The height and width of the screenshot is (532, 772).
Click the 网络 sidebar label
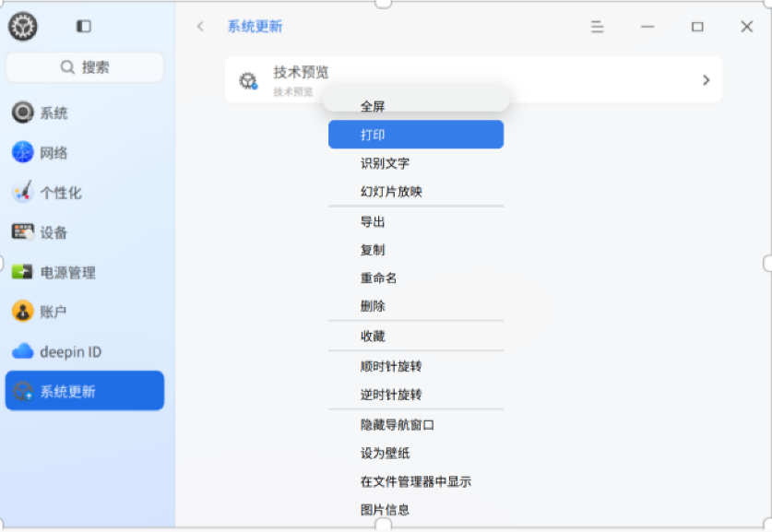[x=53, y=153]
